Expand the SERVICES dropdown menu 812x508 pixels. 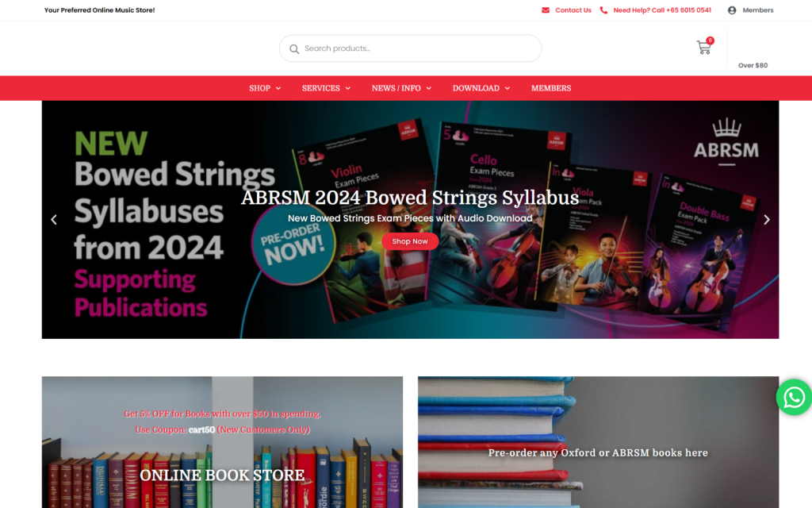point(326,88)
